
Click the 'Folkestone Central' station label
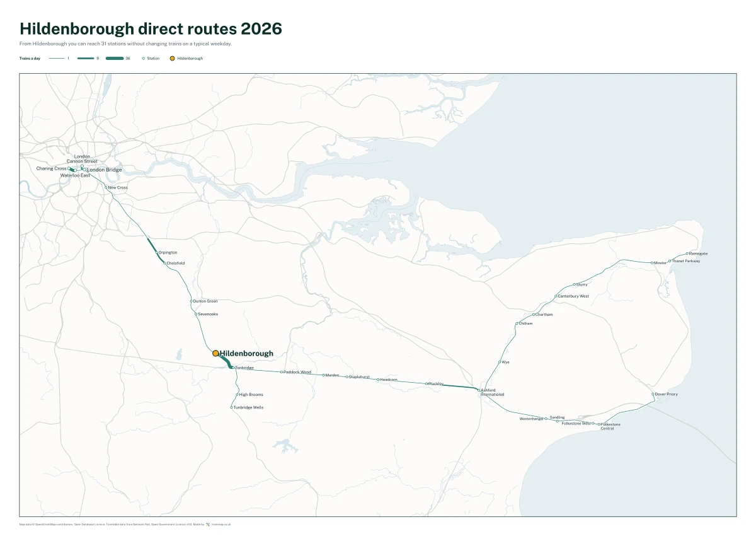click(x=610, y=426)
